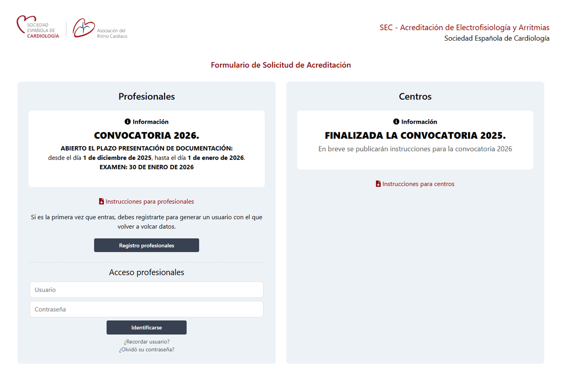Screen dimensions: 588x365
Task: Click the '1 de diciembre de 2025' date line
Action: [147, 157]
